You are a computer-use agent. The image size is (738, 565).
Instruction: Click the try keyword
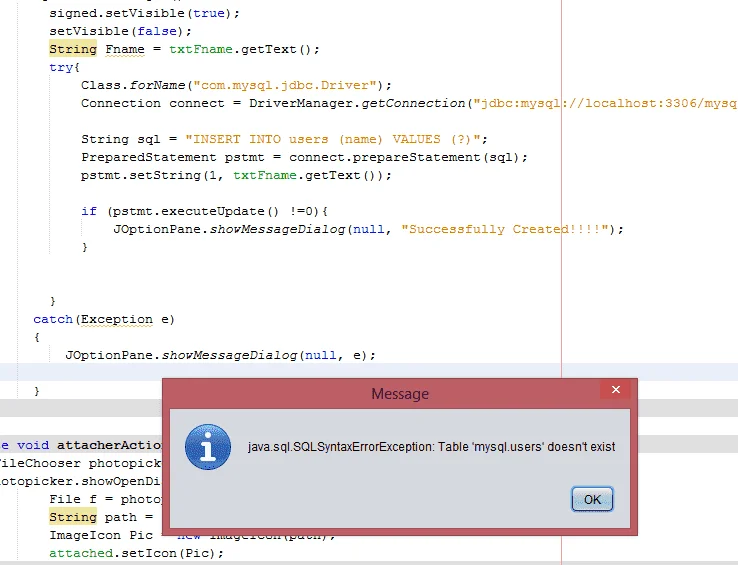click(x=61, y=67)
